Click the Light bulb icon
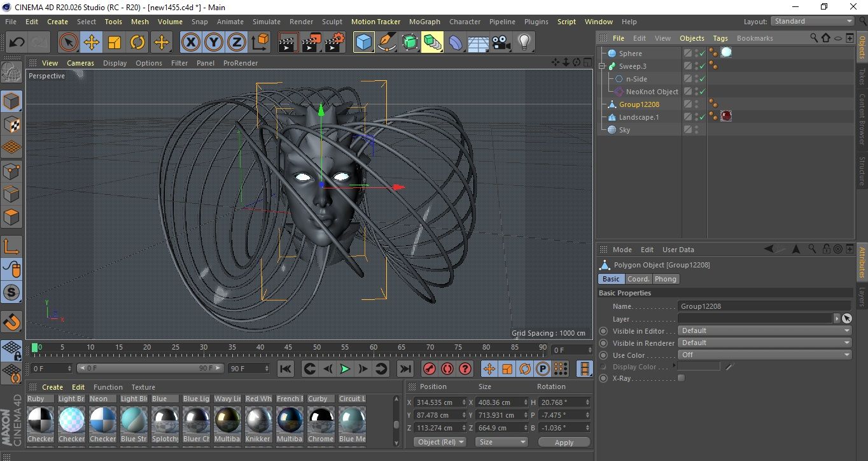 tap(524, 43)
